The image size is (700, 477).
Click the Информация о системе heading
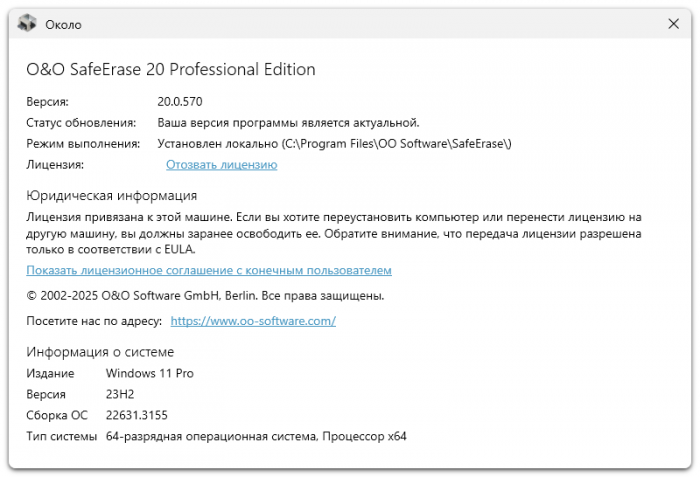pos(100,352)
